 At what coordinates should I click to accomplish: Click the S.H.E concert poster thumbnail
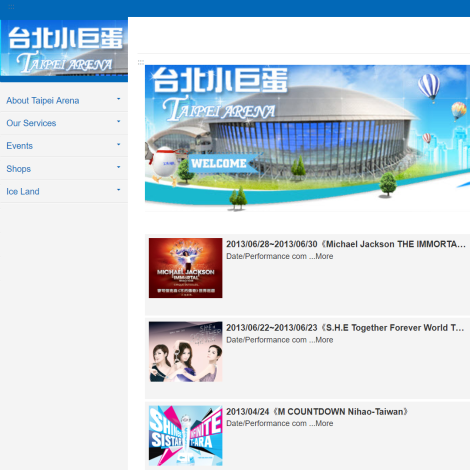coord(186,352)
